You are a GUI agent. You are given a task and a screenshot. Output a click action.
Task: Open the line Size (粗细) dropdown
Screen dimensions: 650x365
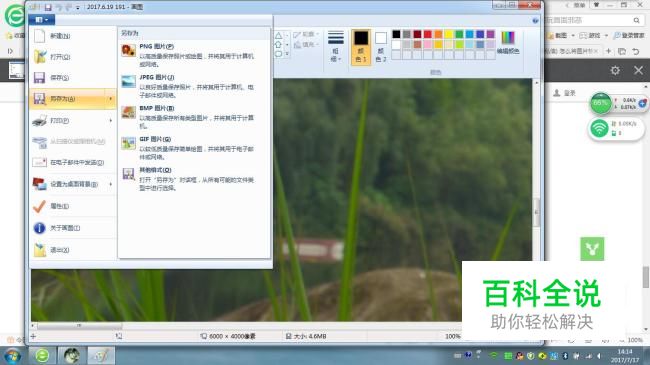[x=336, y=46]
